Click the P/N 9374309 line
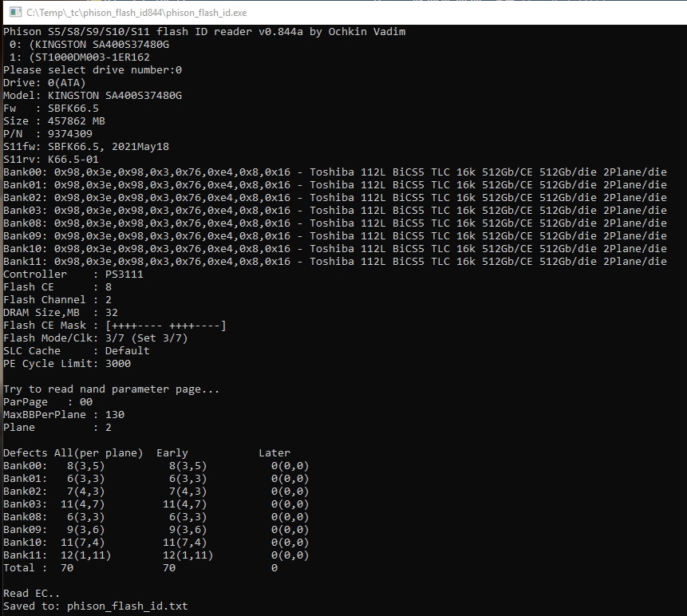 point(48,134)
